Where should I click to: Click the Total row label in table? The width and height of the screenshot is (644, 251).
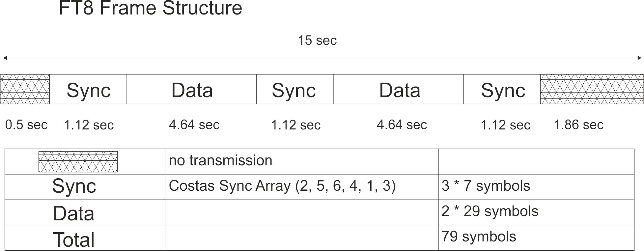tap(73, 239)
